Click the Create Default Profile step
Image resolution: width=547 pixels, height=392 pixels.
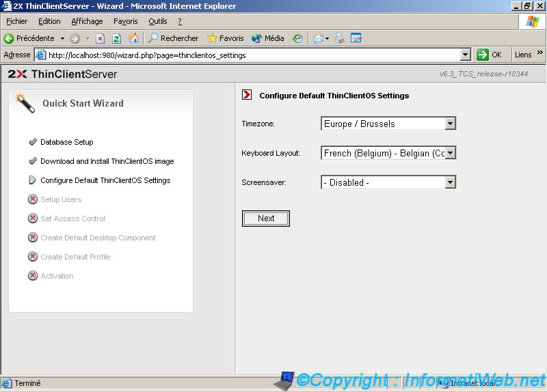click(75, 257)
